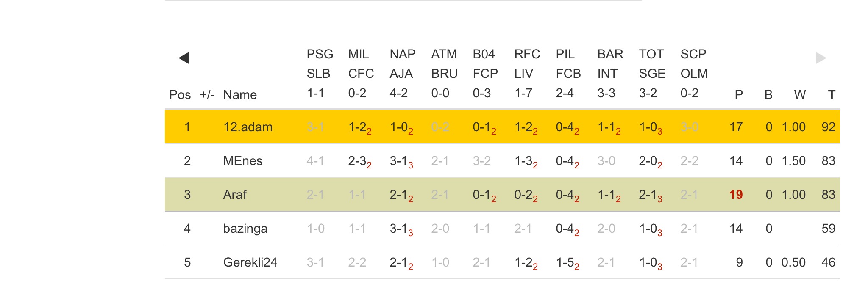Click 12.adam's total score of 92
Screen dimensions: 868x281
[x=828, y=127]
